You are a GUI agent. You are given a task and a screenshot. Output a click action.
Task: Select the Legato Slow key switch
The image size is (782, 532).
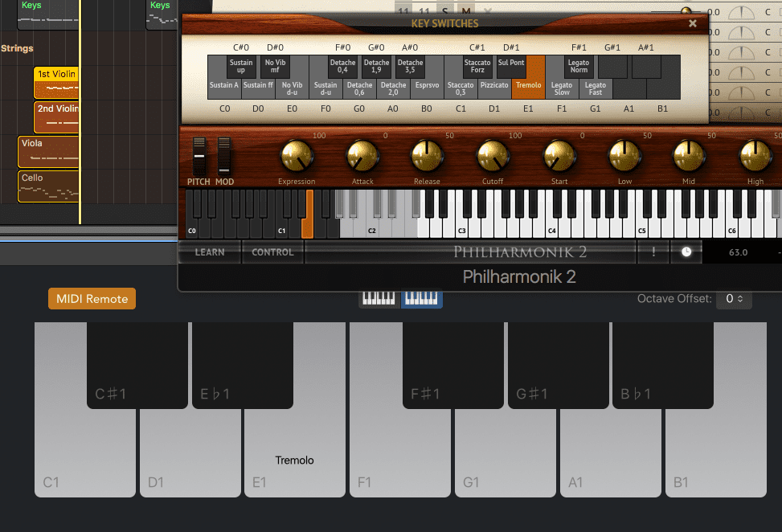562,88
